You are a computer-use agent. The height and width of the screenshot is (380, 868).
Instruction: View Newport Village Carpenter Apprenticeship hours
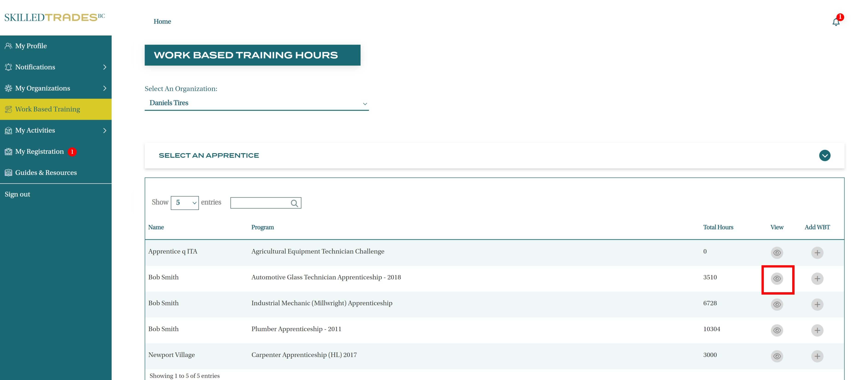(x=777, y=356)
